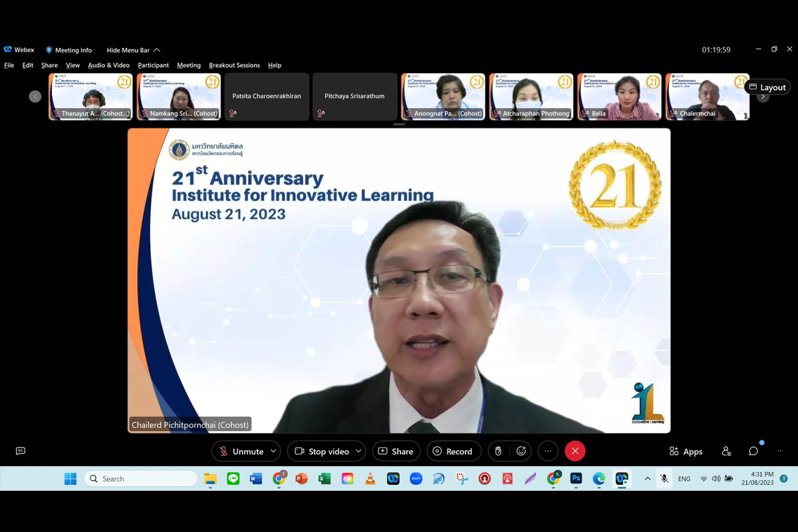Open the Breakout Sessions menu
The width and height of the screenshot is (798, 532).
tap(234, 65)
